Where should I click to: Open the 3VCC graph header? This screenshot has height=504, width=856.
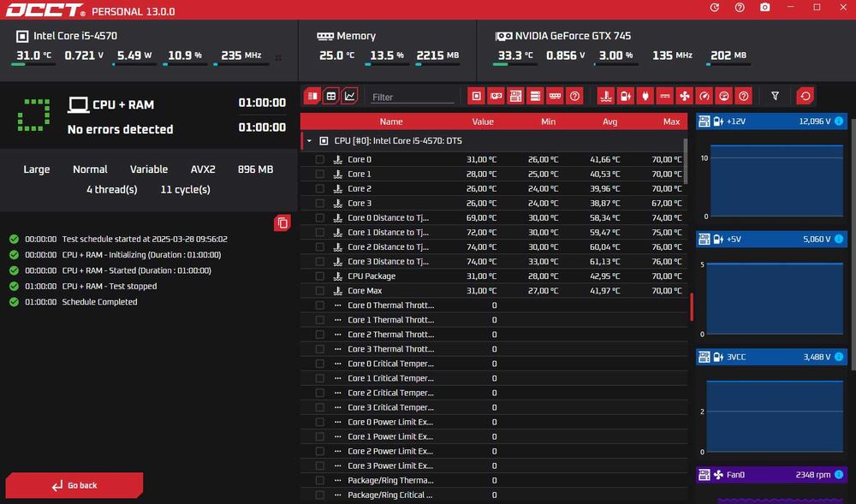coord(771,357)
